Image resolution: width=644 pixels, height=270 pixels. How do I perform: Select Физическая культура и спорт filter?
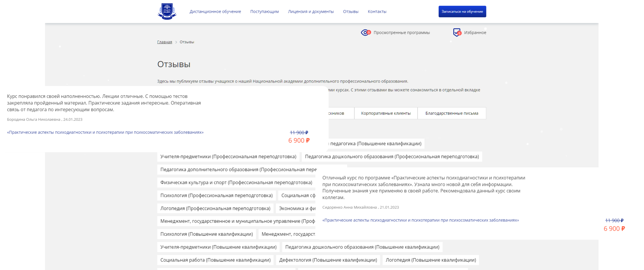(x=236, y=183)
